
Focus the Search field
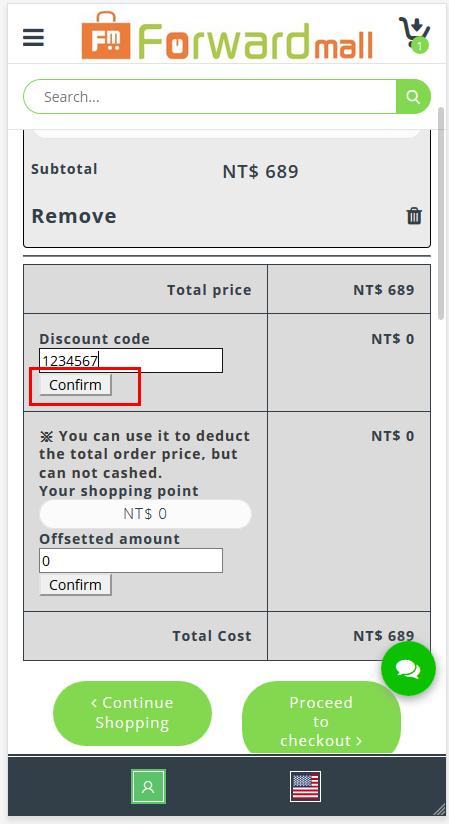pos(210,97)
